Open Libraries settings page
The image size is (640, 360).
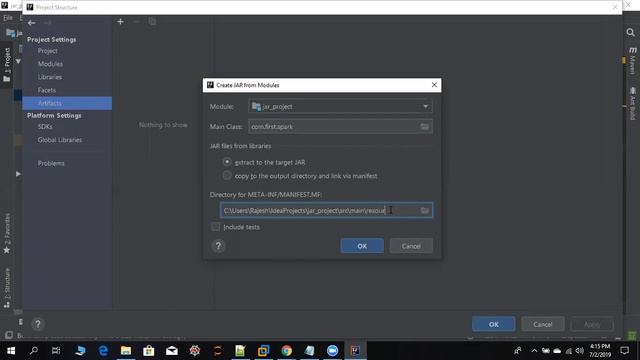click(x=50, y=77)
